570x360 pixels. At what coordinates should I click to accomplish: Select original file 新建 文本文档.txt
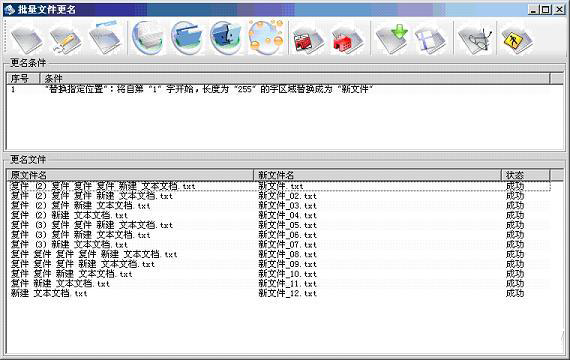pyautogui.click(x=49, y=293)
